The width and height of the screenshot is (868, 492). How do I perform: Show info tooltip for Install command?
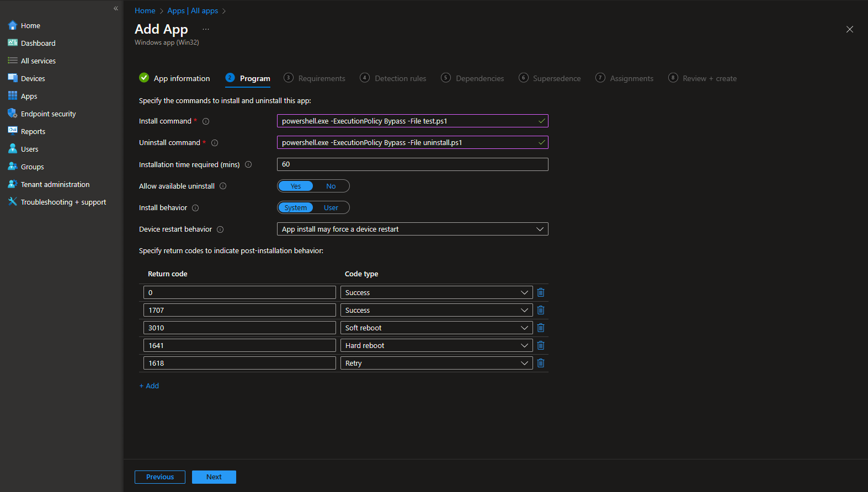tap(206, 121)
